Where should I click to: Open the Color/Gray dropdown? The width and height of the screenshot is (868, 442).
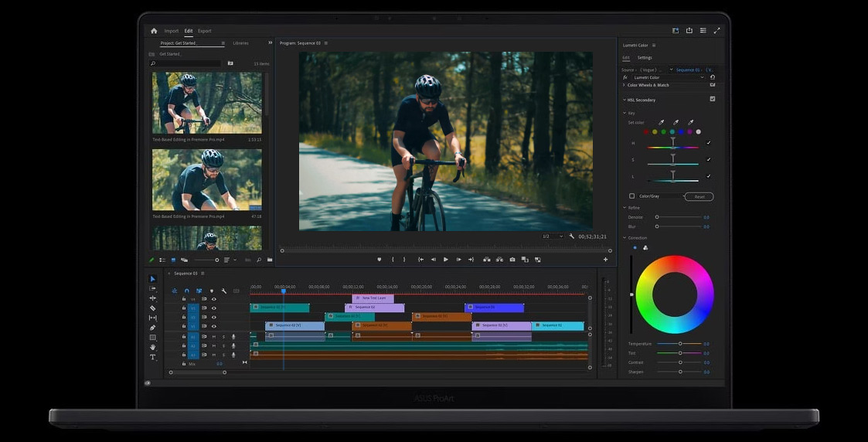[x=661, y=196]
